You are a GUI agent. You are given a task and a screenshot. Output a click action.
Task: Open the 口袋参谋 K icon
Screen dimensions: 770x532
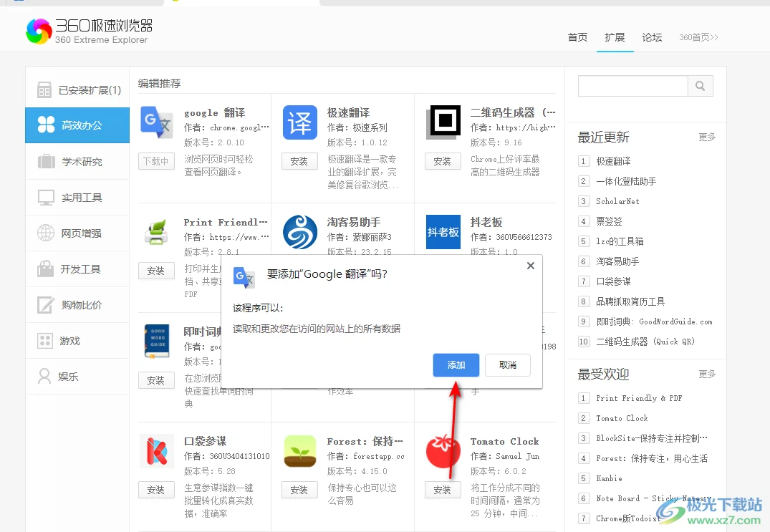(x=157, y=450)
